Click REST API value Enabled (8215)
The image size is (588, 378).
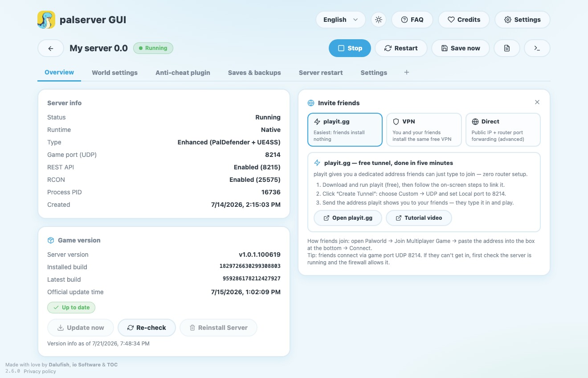coord(257,167)
